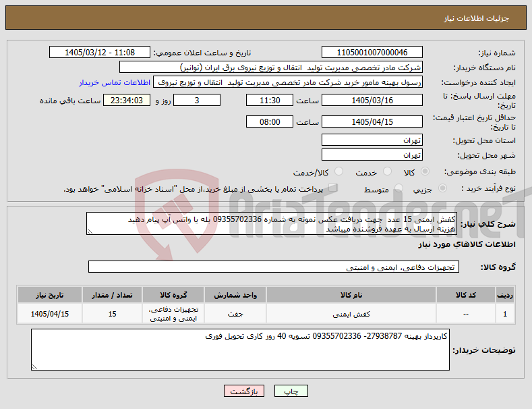
Task: Click the deadline time field 11:30
Action: click(270, 100)
